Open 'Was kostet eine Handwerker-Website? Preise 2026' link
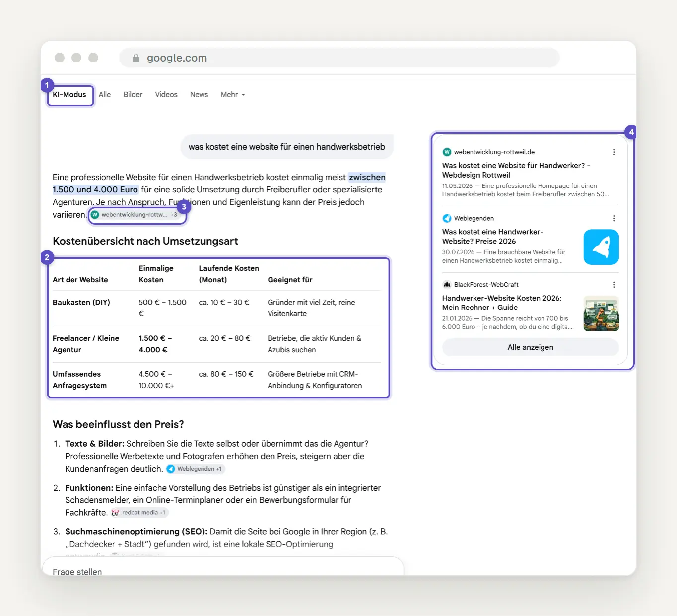 pos(493,237)
